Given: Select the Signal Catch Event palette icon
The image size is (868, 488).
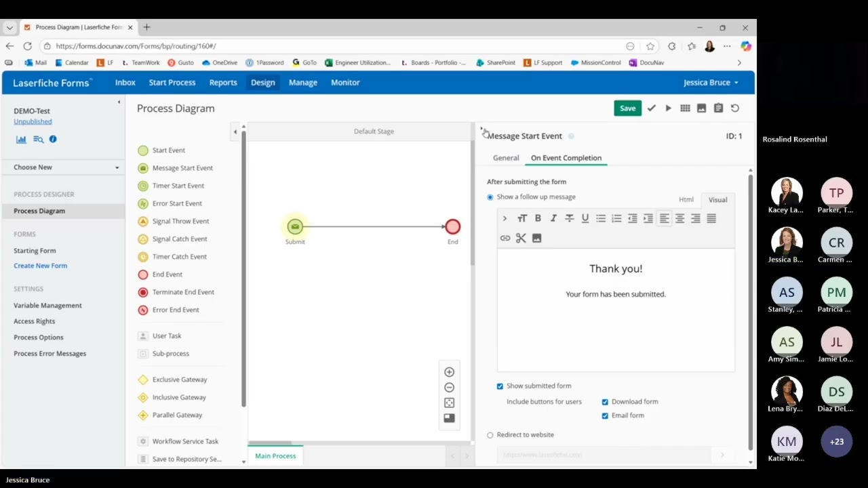Looking at the screenshot, I should coord(142,239).
